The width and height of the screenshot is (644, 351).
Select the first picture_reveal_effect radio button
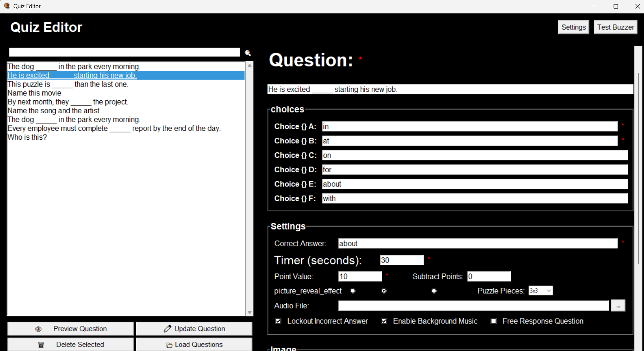click(x=353, y=291)
